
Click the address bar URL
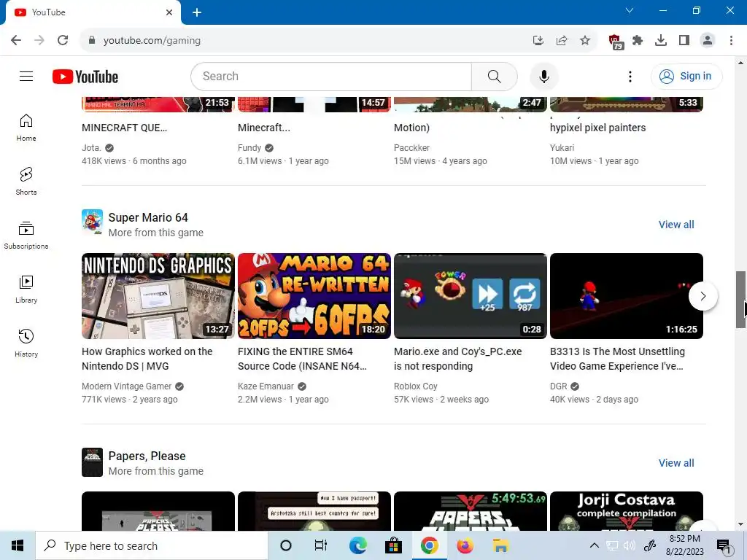[x=152, y=41]
